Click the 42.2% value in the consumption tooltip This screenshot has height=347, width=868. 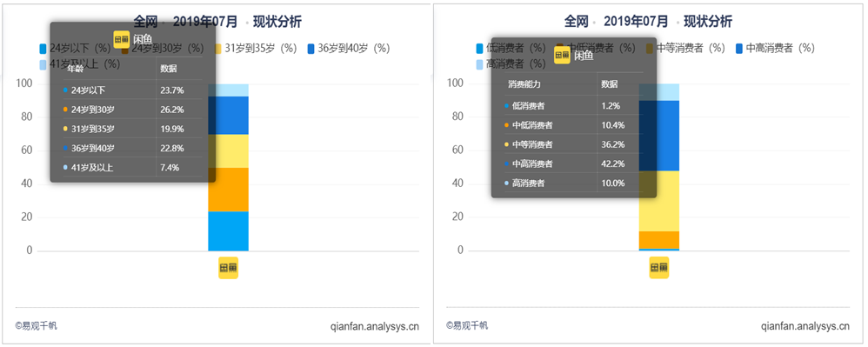pyautogui.click(x=613, y=163)
